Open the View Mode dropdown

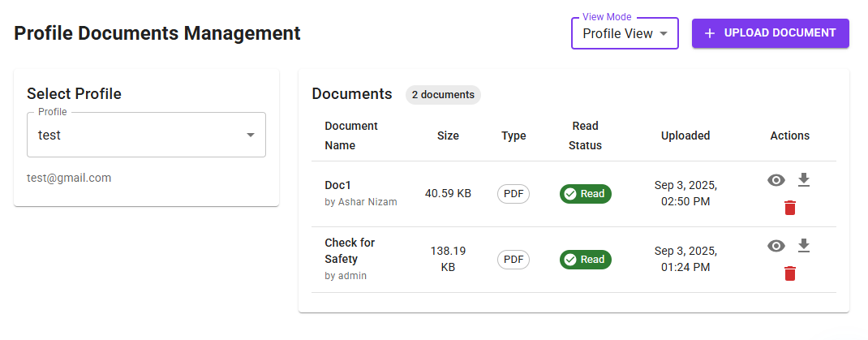624,34
